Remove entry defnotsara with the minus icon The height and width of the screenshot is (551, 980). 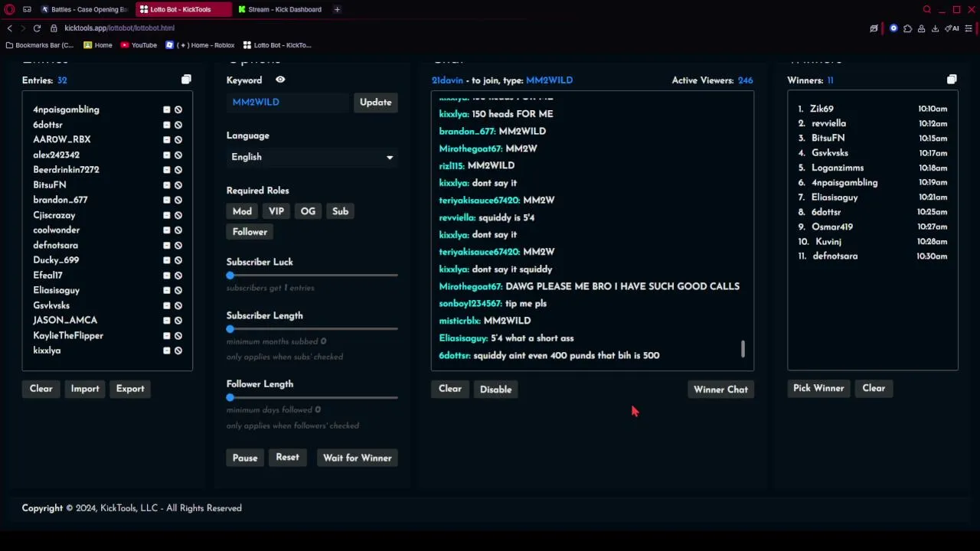tap(167, 246)
